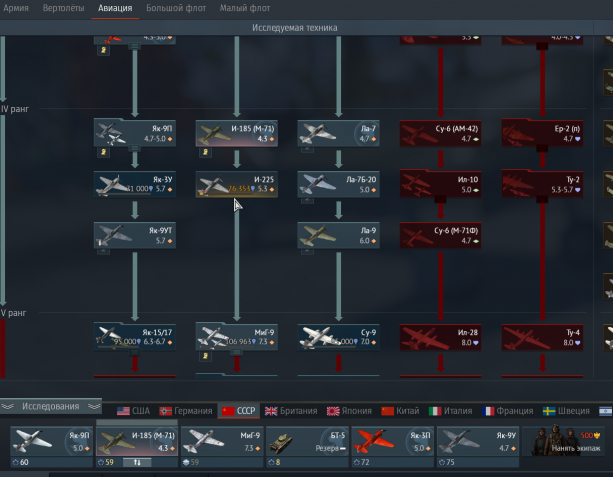Viewport: 613px width, 477px height.
Task: Open the Вертолёты tab
Action: pyautogui.click(x=63, y=8)
